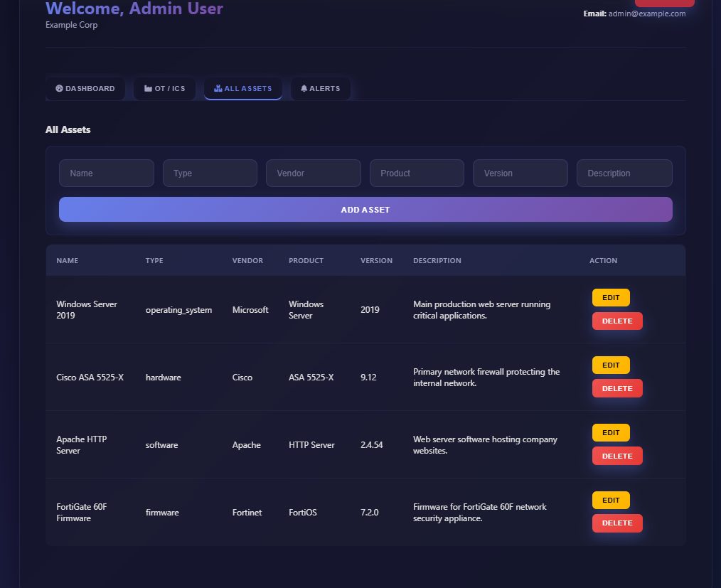This screenshot has width=721, height=588.
Task: Click the VERSION column header
Action: pyautogui.click(x=376, y=261)
